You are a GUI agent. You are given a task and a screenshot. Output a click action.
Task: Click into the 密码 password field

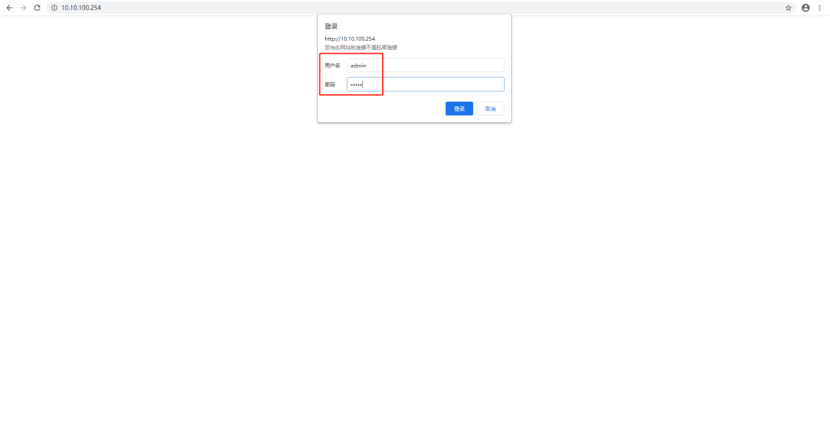pyautogui.click(x=425, y=85)
